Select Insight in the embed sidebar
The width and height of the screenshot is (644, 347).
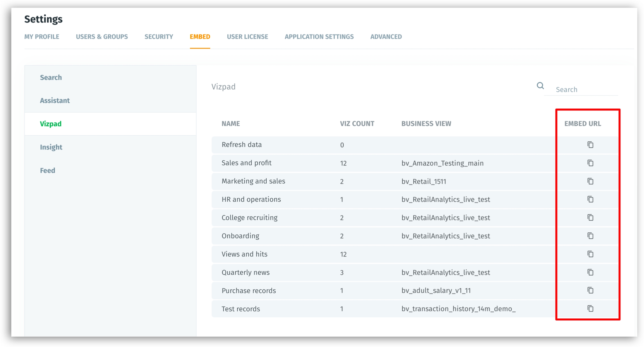51,147
